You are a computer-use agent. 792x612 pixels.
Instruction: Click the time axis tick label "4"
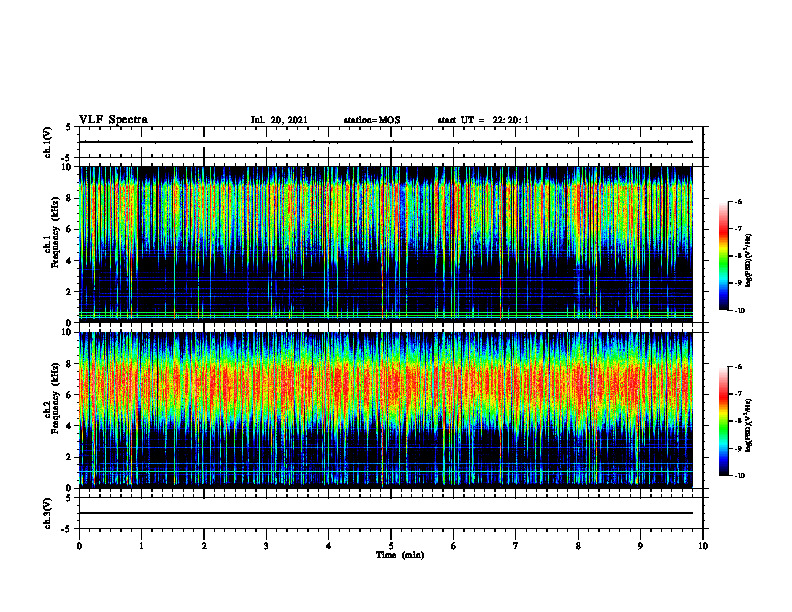tap(329, 546)
